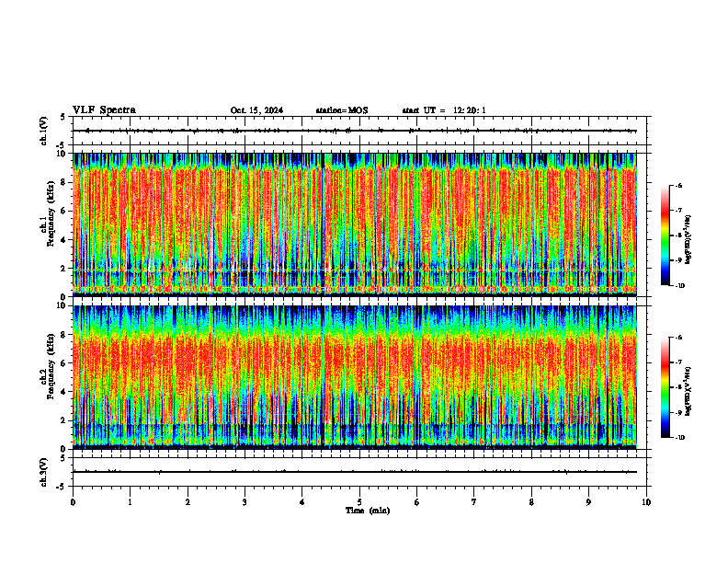Screen dimensions: 728x563
Task: Click time axis tick label "9"
Action: point(588,502)
